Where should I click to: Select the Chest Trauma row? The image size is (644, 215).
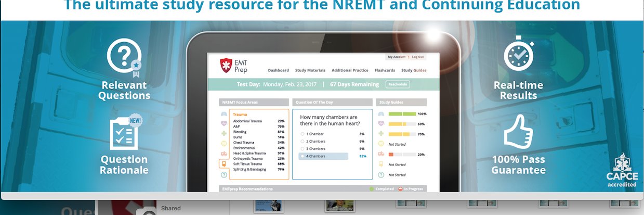[x=258, y=142]
